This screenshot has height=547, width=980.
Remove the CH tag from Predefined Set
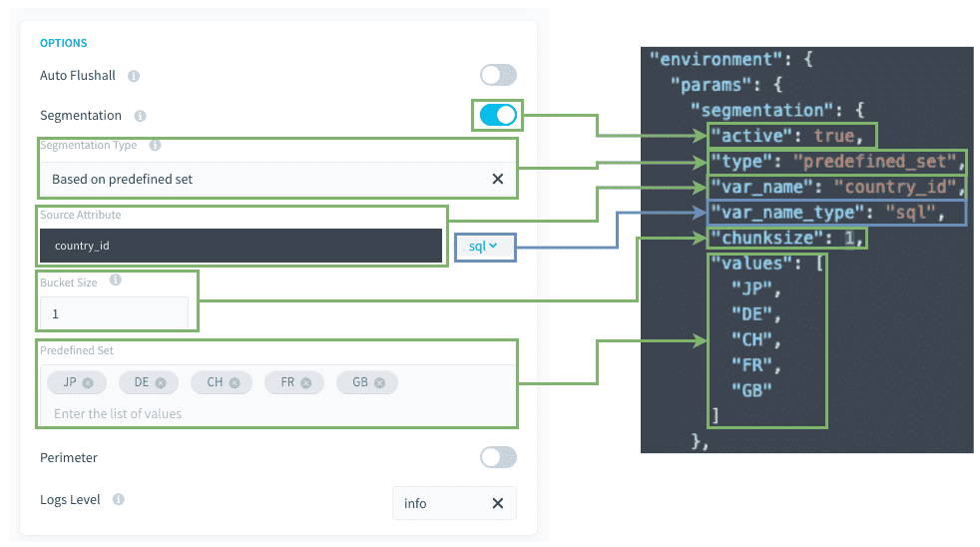(235, 382)
